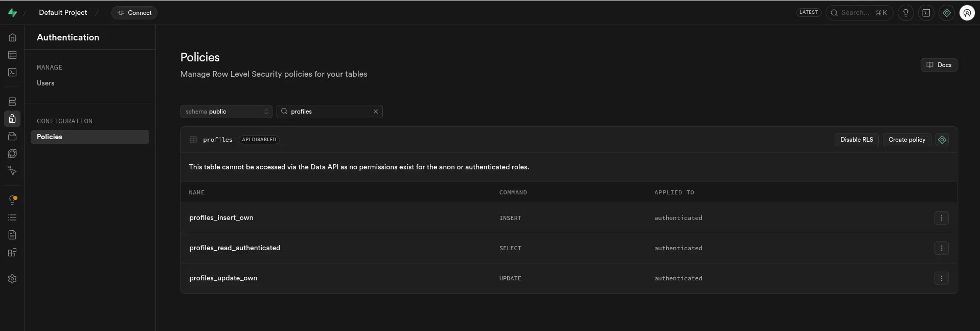Viewport: 980px width, 331px height.
Task: Open the inline SQL terminal in top bar
Action: coord(926,13)
